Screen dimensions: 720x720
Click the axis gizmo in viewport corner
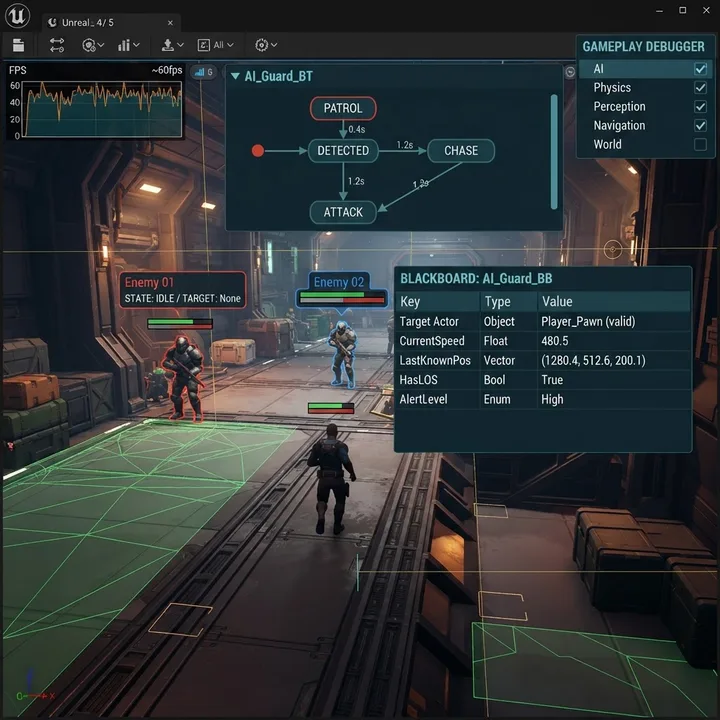click(x=34, y=687)
